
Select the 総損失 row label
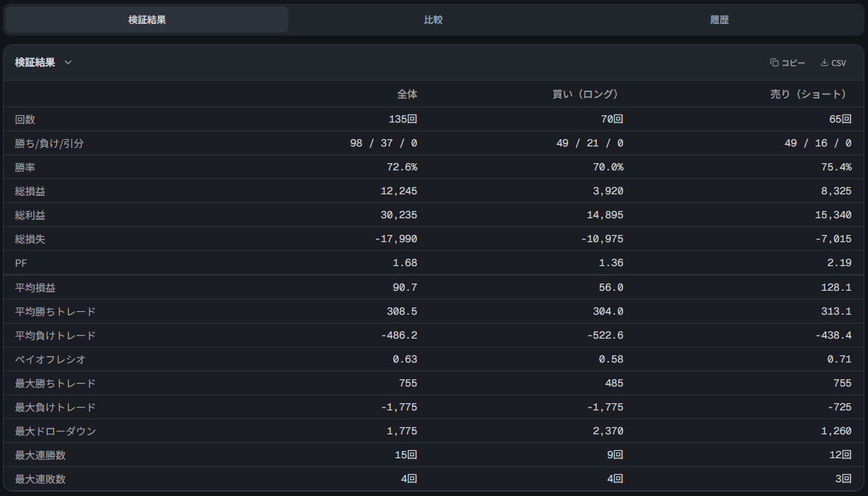click(30, 239)
